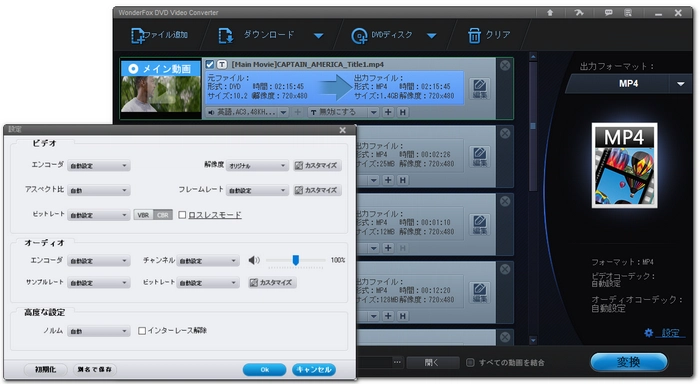Open the サンプルレート dropdown
Viewport: 700px width, 384px height.
point(99,283)
